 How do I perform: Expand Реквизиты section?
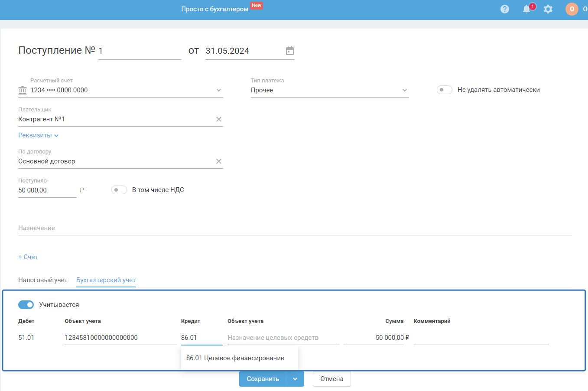(x=38, y=135)
